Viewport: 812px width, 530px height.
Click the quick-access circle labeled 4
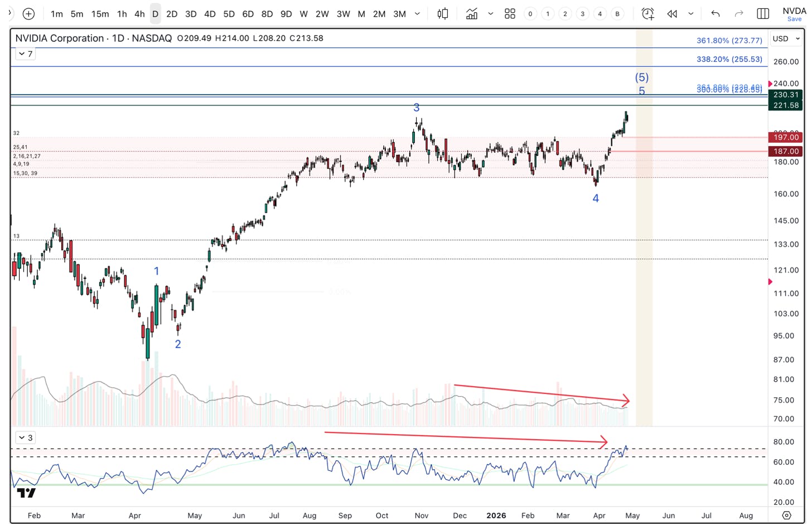[x=600, y=14]
